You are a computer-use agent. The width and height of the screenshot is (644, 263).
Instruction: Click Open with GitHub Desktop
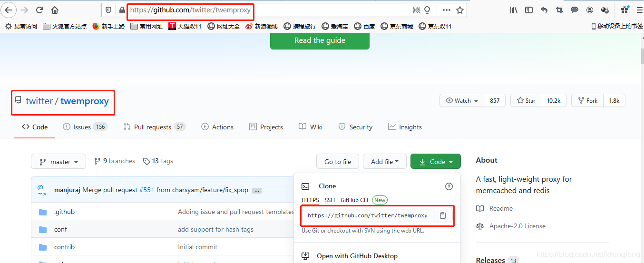[x=357, y=256]
